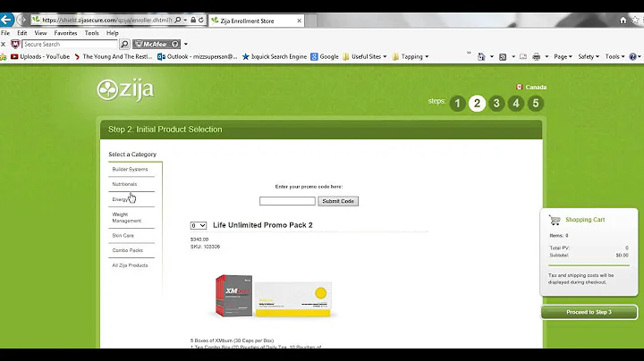Viewport: 644px width, 361px height.
Task: Click the Add to favorites bar star icon
Action: tap(4, 56)
